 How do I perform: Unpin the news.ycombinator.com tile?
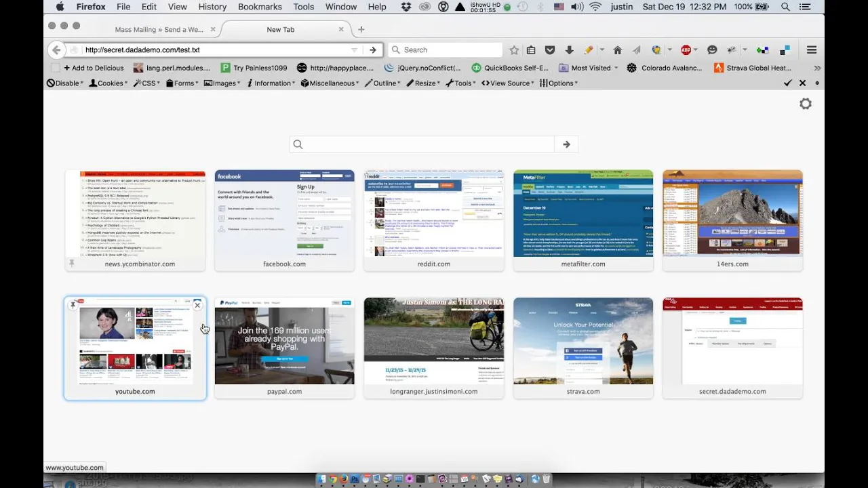tap(71, 263)
